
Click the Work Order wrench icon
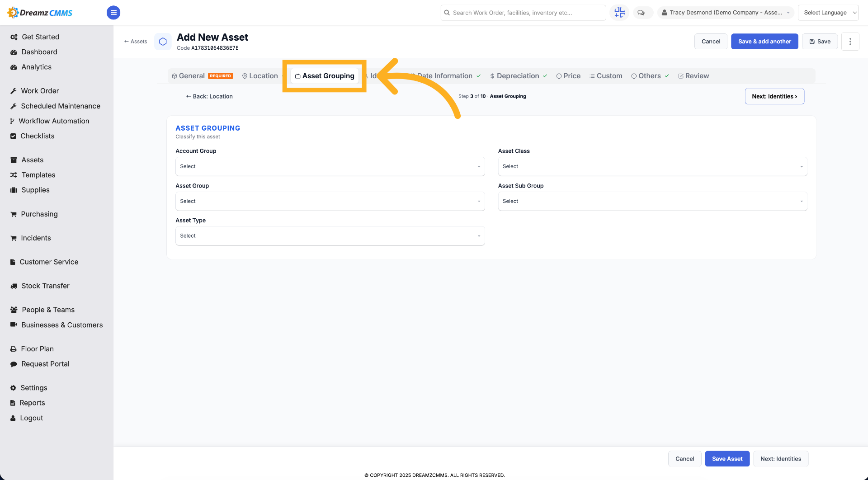point(14,91)
